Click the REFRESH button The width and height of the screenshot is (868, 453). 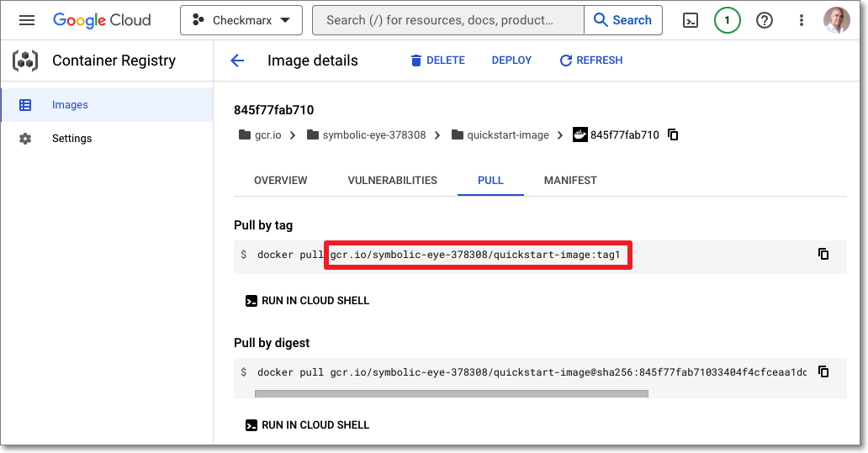[x=591, y=61]
